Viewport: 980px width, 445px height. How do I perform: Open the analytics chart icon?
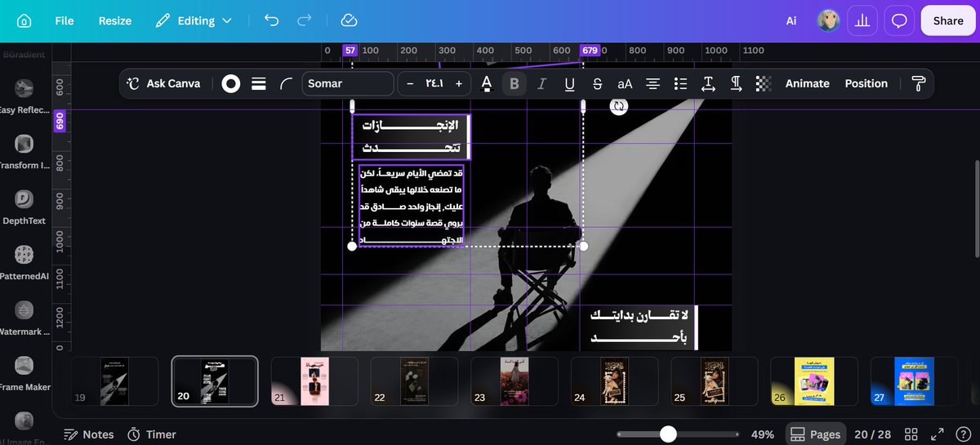[x=862, y=21]
